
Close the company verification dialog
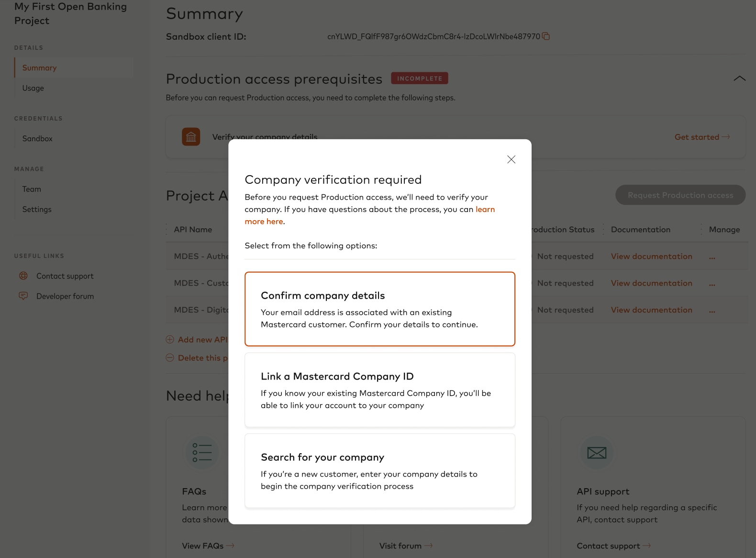click(x=511, y=159)
